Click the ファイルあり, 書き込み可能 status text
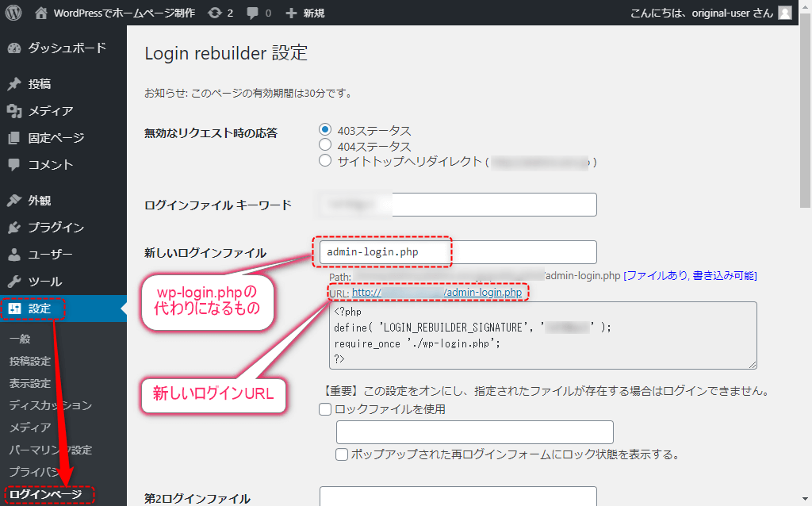Image resolution: width=812 pixels, height=506 pixels. click(690, 275)
